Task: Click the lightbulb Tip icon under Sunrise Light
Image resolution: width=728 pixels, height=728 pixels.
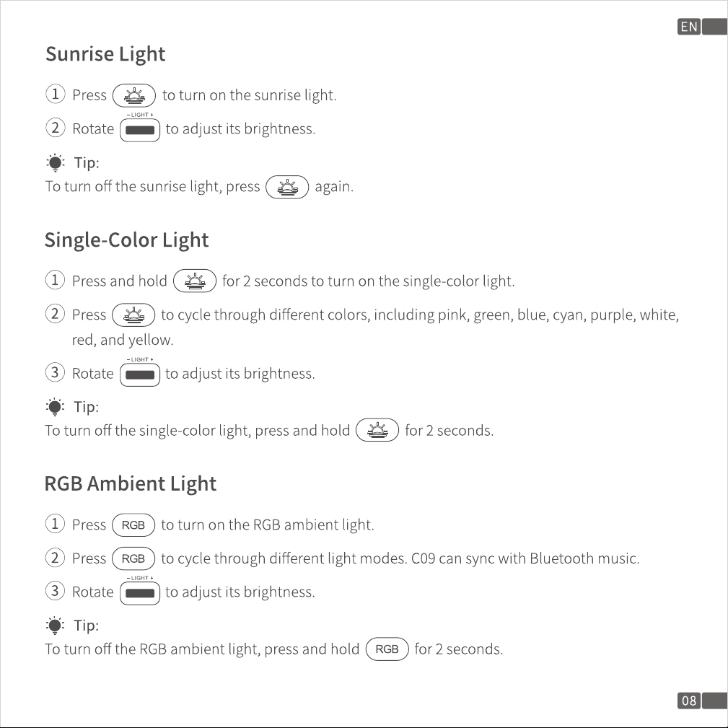Action: (x=56, y=163)
